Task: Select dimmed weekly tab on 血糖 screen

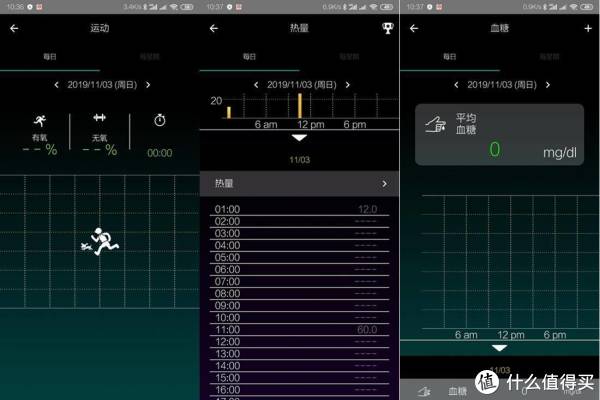Action: 549,57
